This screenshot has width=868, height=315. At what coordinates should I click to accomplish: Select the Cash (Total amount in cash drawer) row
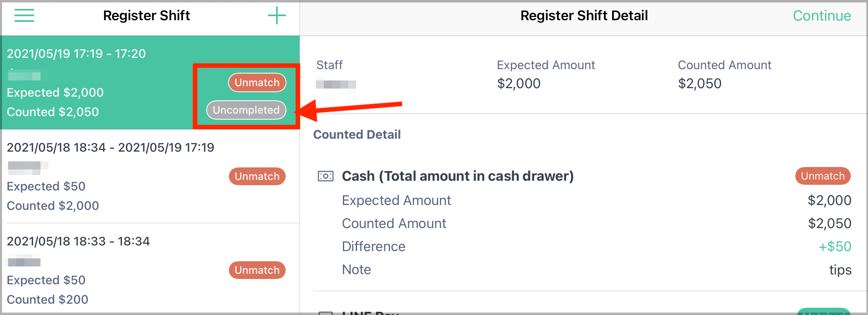pyautogui.click(x=584, y=176)
